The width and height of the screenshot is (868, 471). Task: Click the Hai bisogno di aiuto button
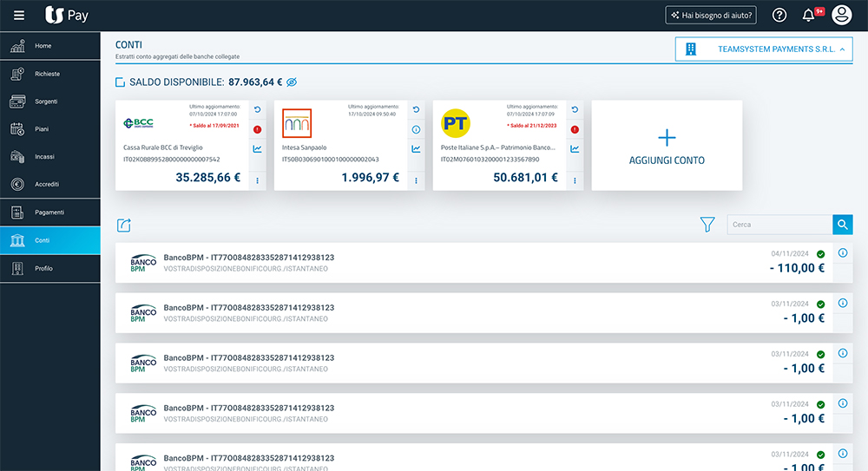(710, 15)
